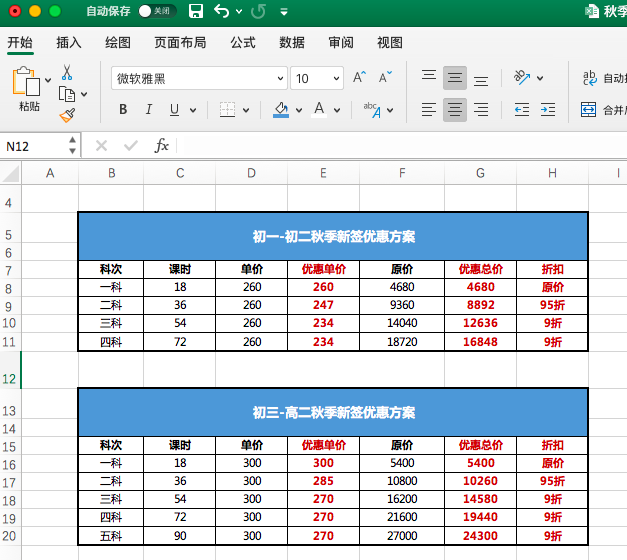Click the Decrease Indent icon
627x560 pixels.
pos(522,110)
